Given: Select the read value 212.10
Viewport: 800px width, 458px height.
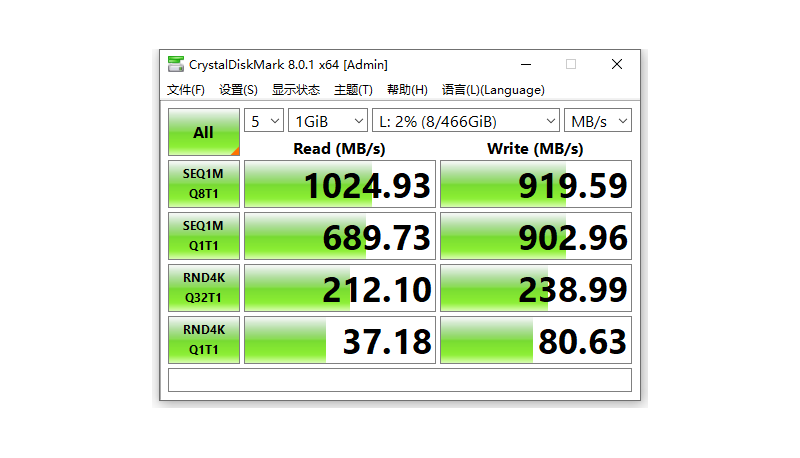Looking at the screenshot, I should pyautogui.click(x=340, y=288).
